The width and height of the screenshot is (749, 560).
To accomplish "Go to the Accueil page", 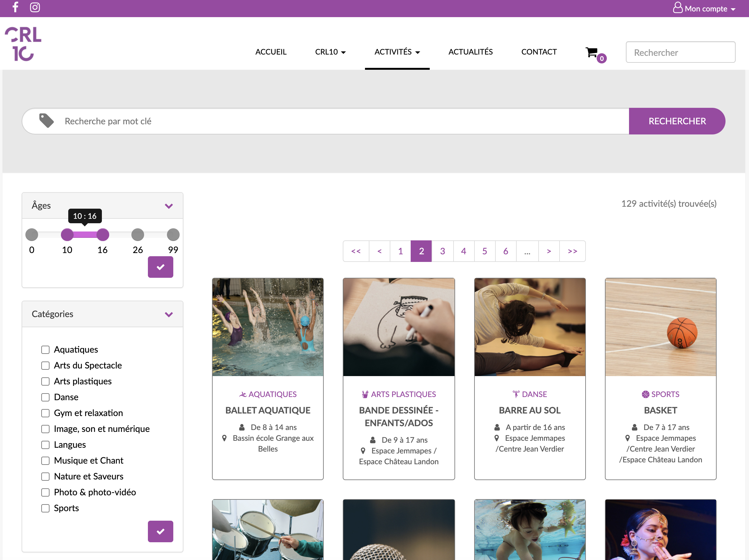I will (x=271, y=52).
